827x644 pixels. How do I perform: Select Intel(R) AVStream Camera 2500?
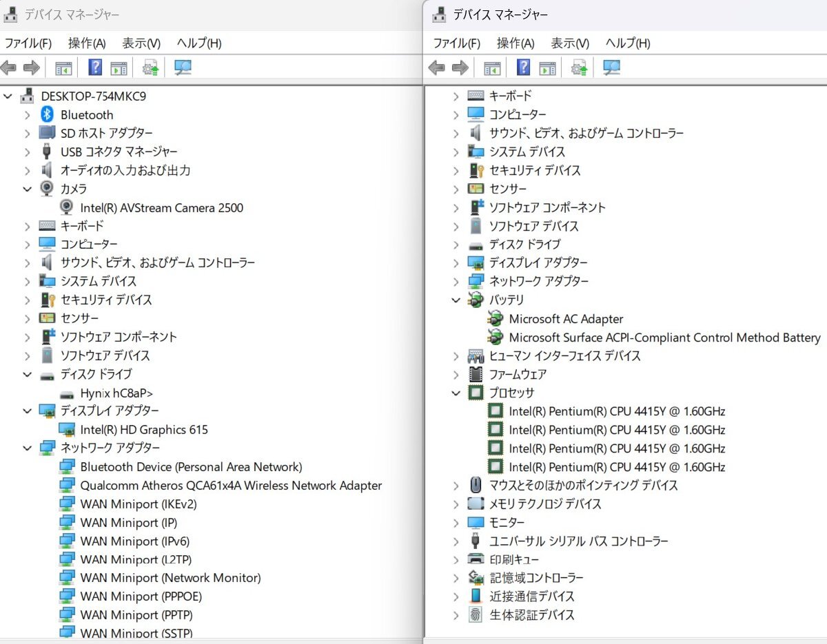(162, 207)
